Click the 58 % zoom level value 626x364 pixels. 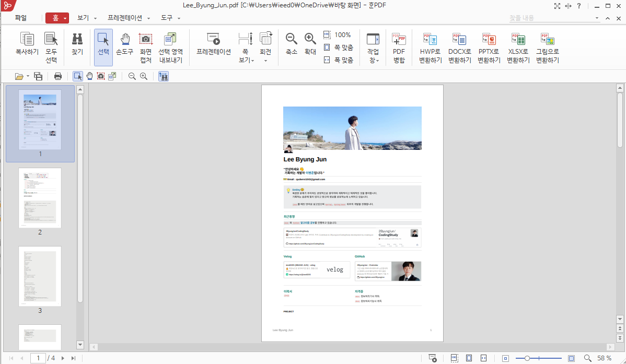click(604, 358)
